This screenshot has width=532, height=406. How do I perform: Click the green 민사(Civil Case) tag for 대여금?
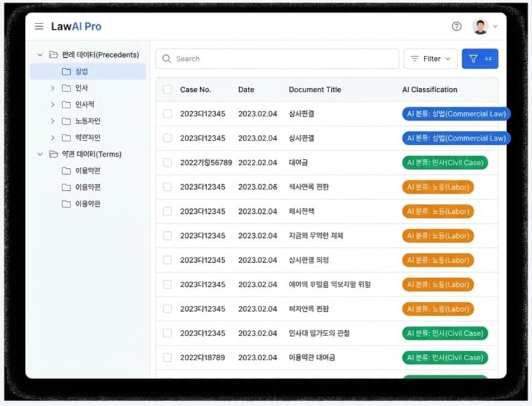pos(445,163)
